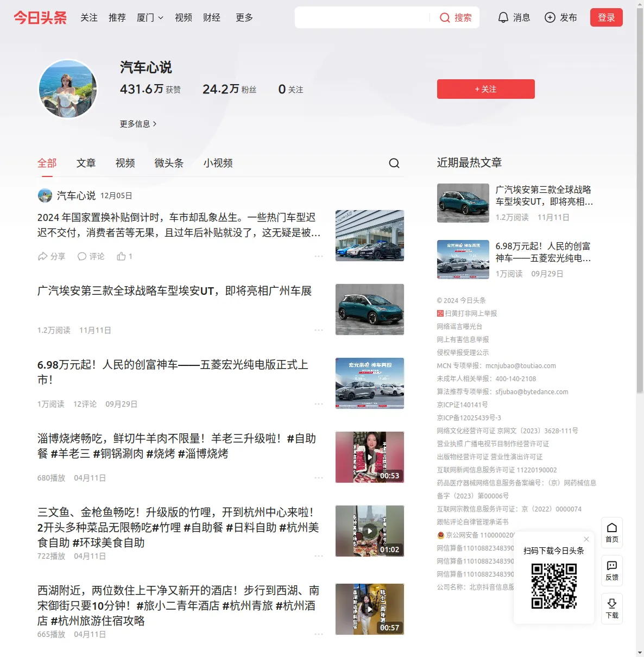Screen dimensions: 644x657
Task: Switch to the 文章 tab
Action: 86,163
